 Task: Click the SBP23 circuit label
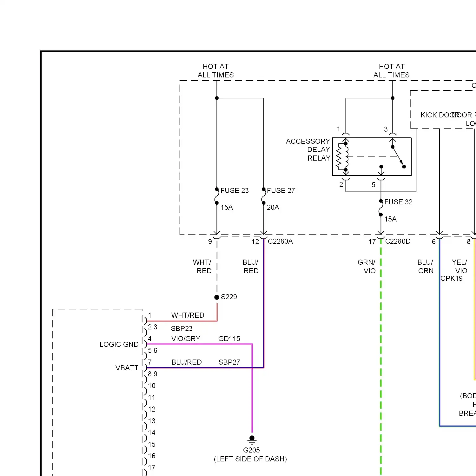pyautogui.click(x=182, y=328)
